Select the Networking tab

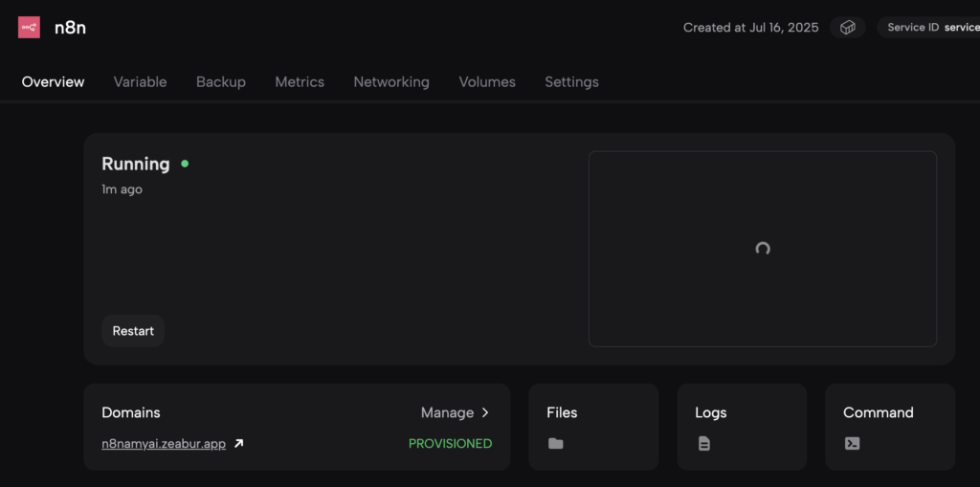[x=391, y=82]
